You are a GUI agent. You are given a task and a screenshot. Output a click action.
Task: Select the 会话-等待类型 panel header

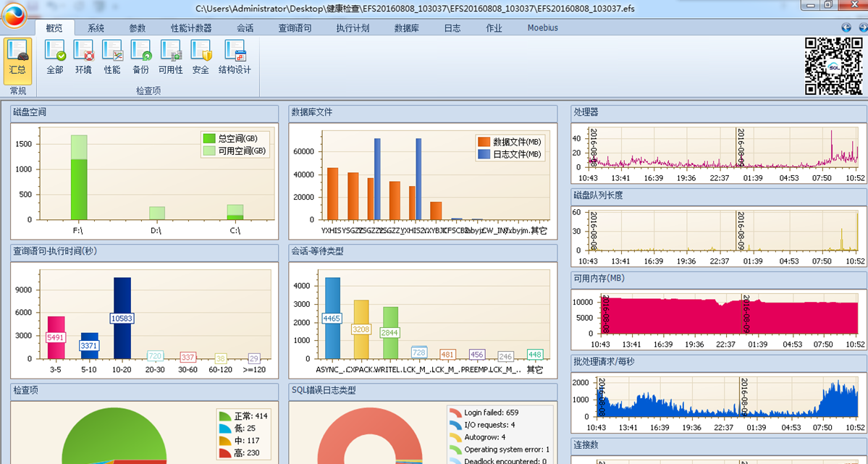pos(423,252)
